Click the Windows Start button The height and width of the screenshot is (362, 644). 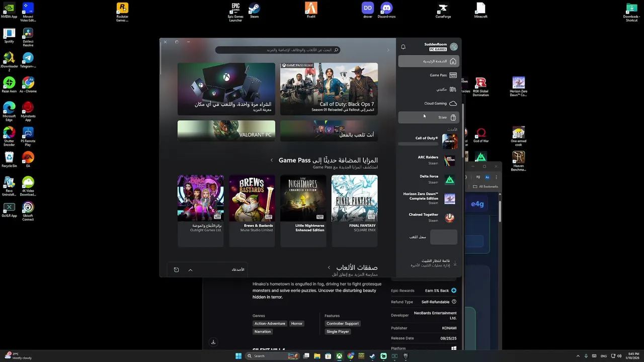(x=238, y=356)
